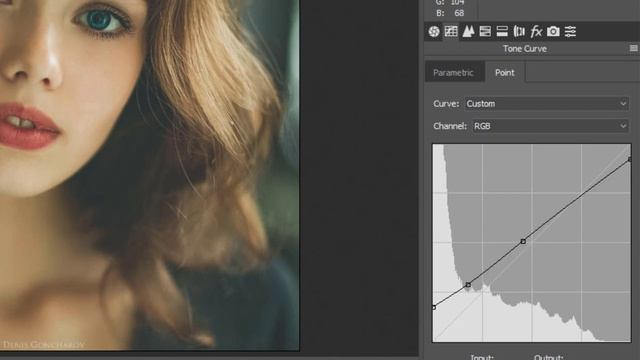Open the HSL / Grayscale panel icon
Image resolution: width=640 pixels, height=360 pixels.
click(x=485, y=31)
